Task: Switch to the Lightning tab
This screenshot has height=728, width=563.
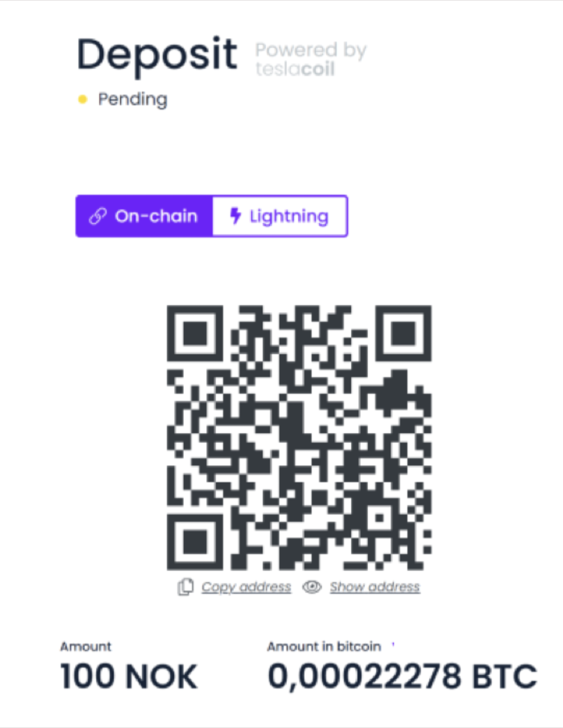Action: (x=280, y=216)
